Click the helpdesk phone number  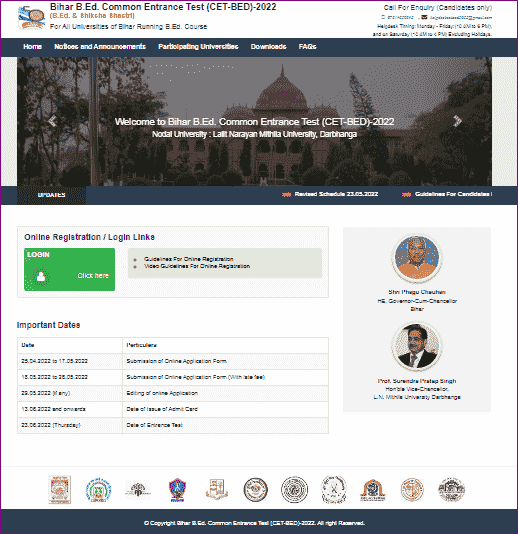pos(401,18)
